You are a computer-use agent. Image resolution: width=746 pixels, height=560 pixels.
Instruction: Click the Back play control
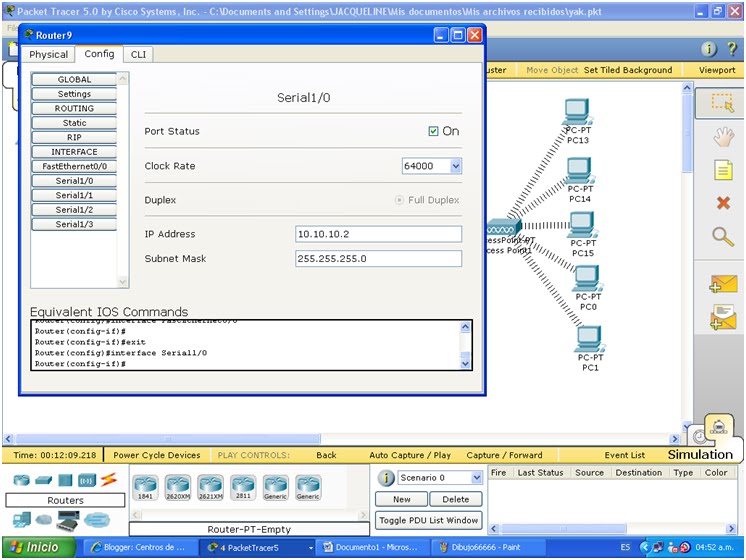pyautogui.click(x=326, y=455)
